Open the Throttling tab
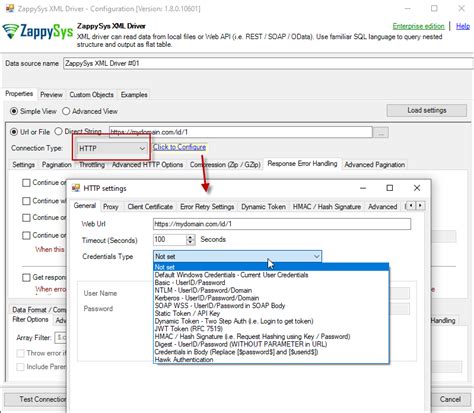Image resolution: width=474 pixels, height=413 pixels. coord(92,165)
